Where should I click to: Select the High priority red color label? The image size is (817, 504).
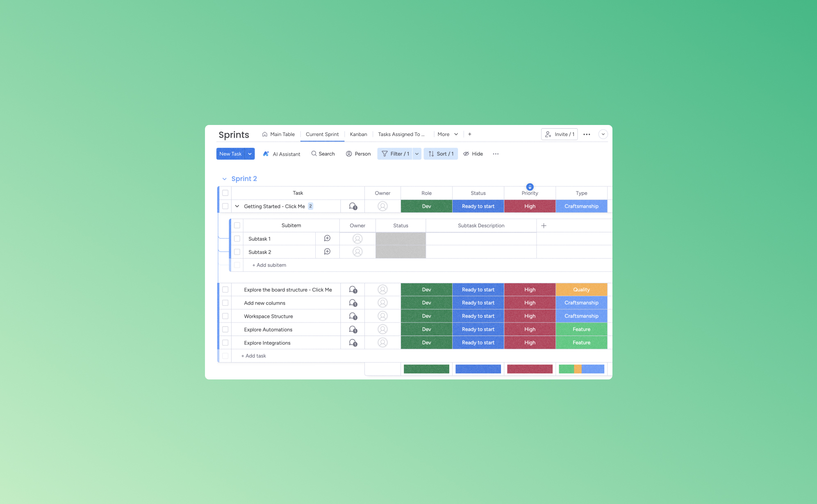pyautogui.click(x=529, y=206)
